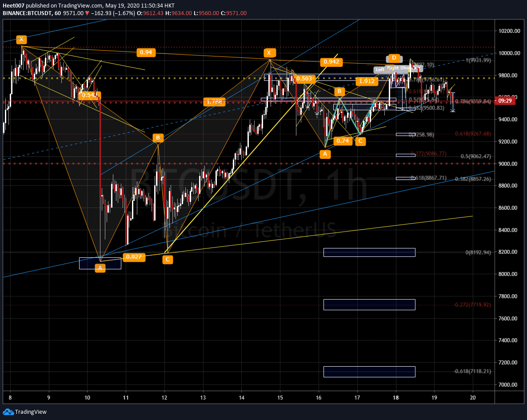Viewport: 527px width, 420px height.
Task: Select the 0.94 harmonic ratio label
Action: click(146, 52)
